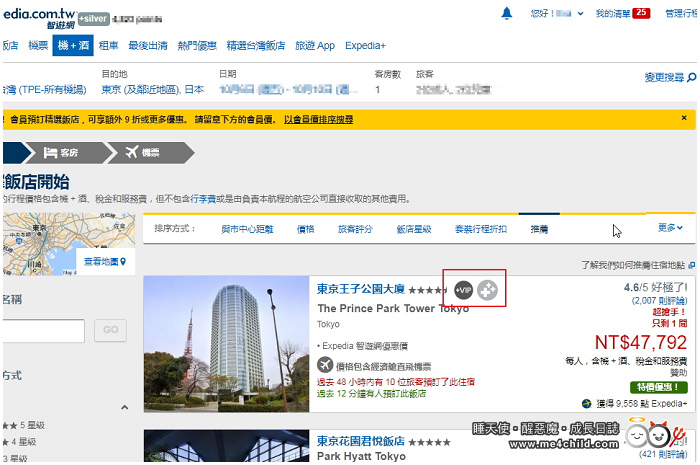
Task: Click the map pin next to 查看地圖
Action: point(123,262)
